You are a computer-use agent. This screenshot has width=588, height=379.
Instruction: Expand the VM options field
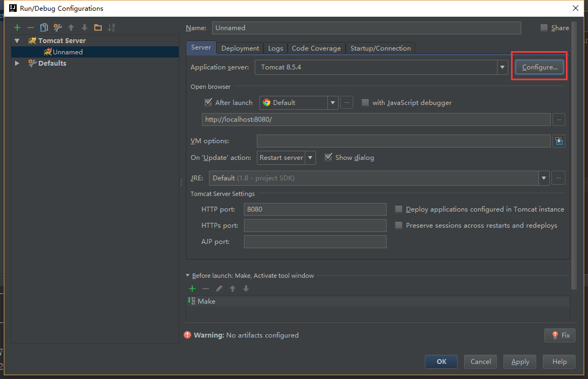click(559, 141)
